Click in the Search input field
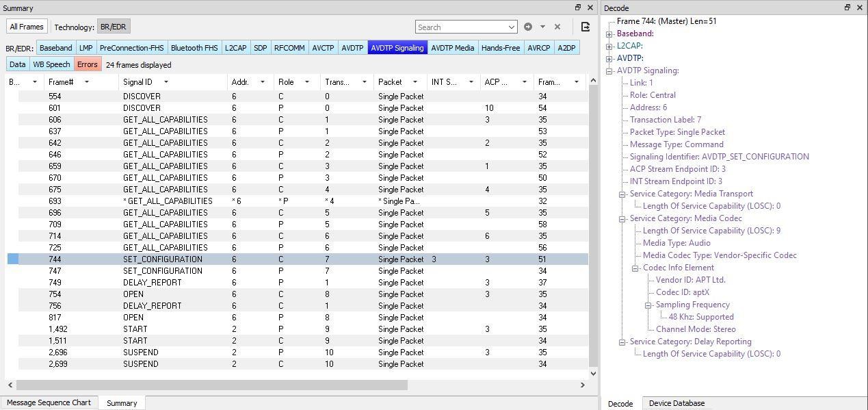The width and height of the screenshot is (868, 410). (461, 27)
